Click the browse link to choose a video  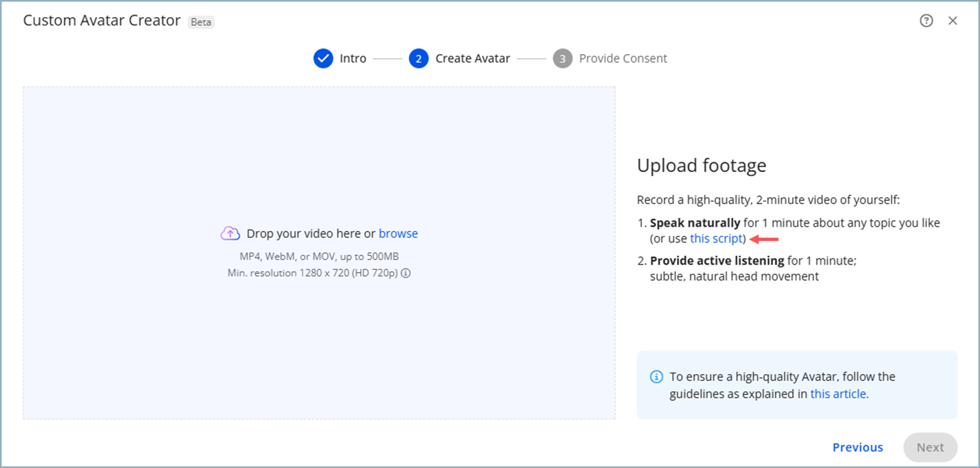click(x=398, y=234)
